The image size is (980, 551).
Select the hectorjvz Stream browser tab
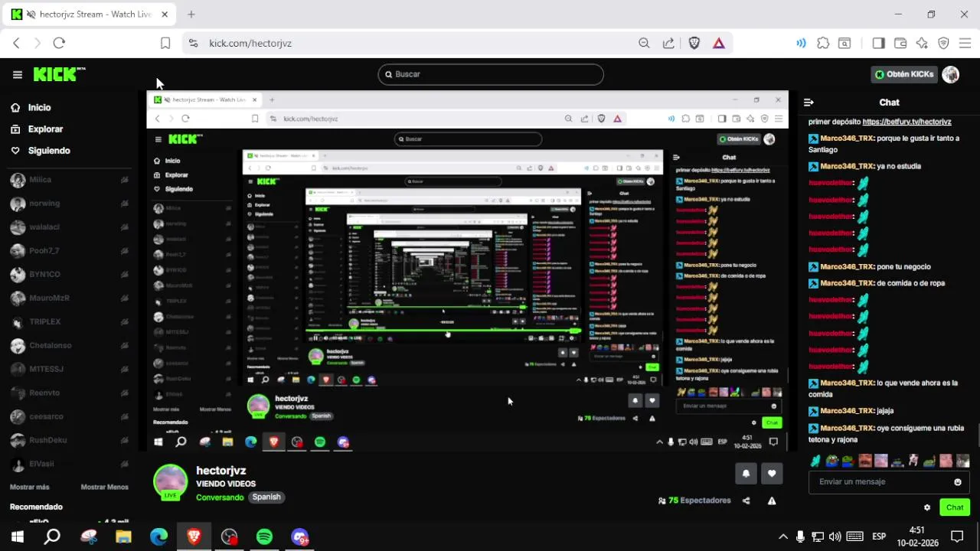[x=89, y=15]
